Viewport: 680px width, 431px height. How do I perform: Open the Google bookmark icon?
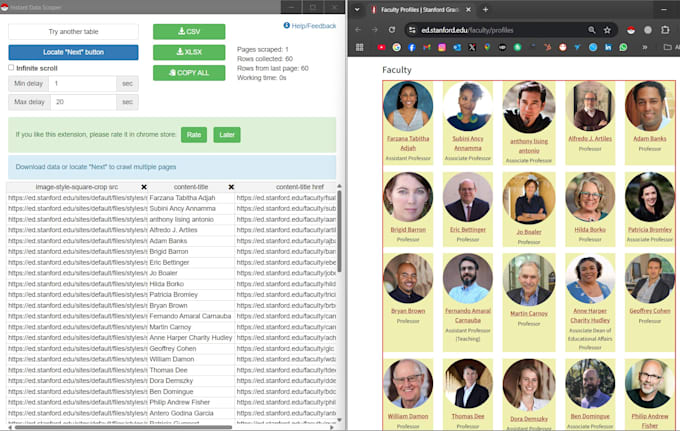pos(396,47)
